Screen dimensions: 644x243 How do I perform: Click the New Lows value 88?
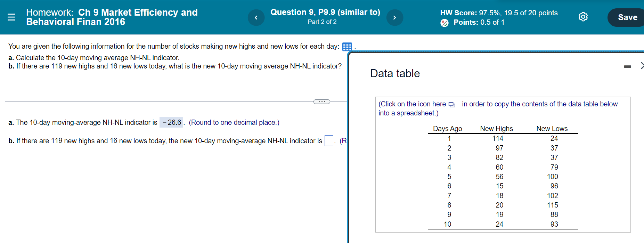tap(554, 214)
